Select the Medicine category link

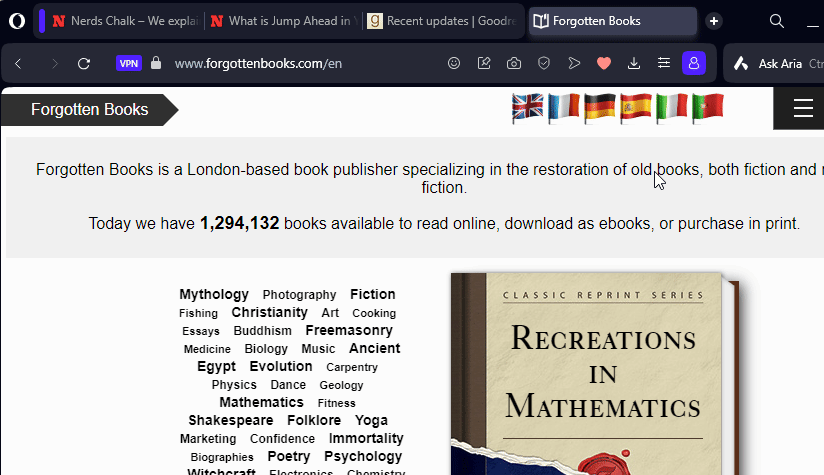click(207, 349)
